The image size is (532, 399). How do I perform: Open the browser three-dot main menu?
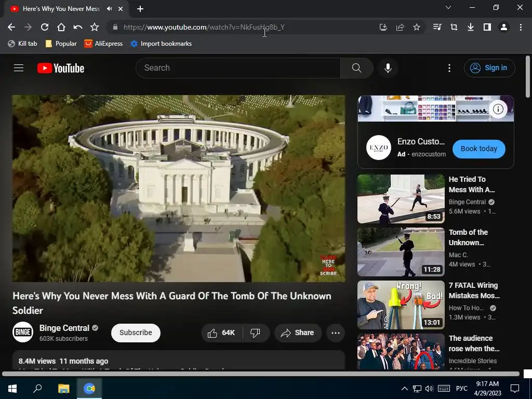point(521,27)
